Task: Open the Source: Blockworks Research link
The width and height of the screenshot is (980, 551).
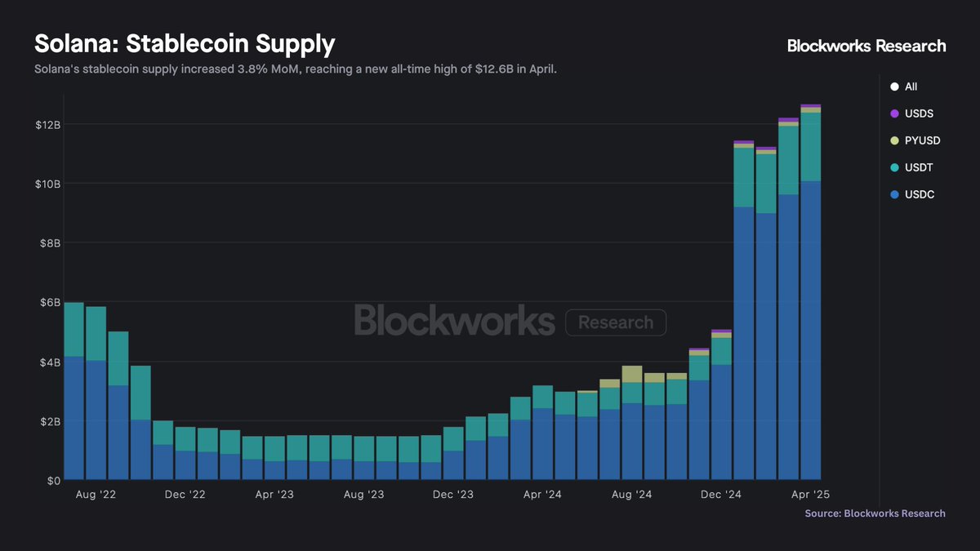Action: [x=875, y=513]
